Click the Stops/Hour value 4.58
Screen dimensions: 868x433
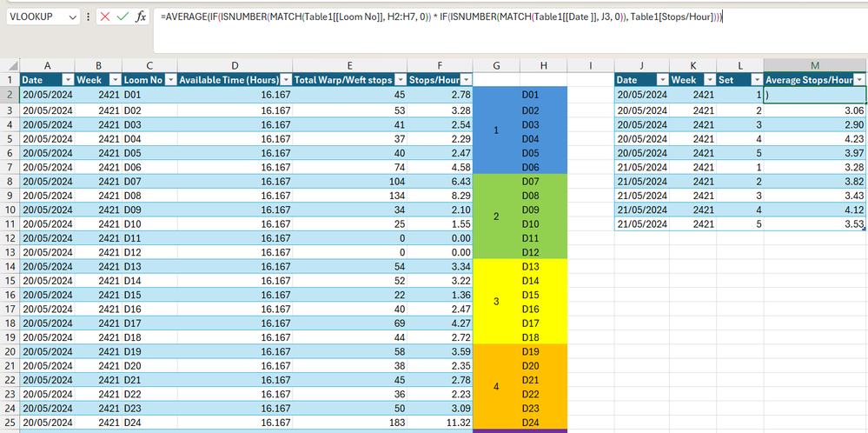441,167
